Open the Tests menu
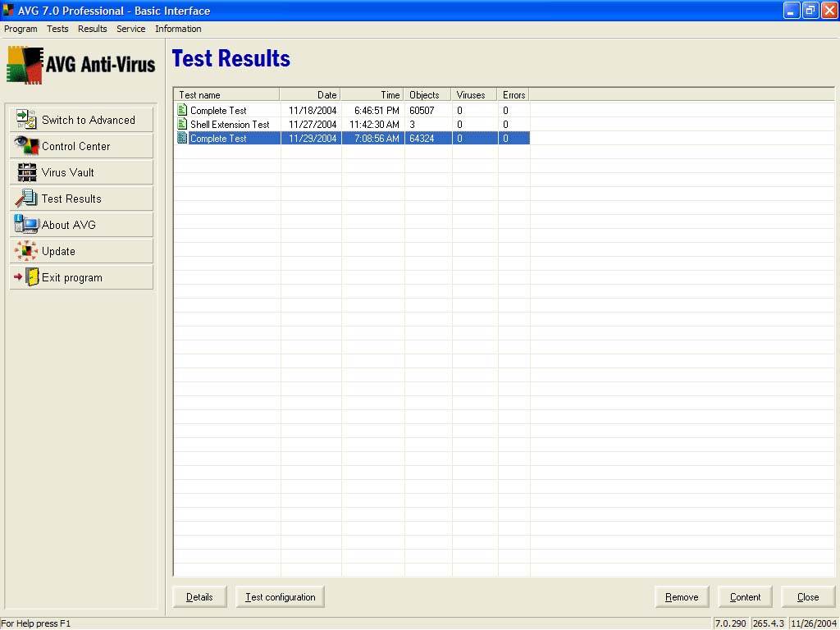Screen dimensions: 840x630 click(57, 29)
